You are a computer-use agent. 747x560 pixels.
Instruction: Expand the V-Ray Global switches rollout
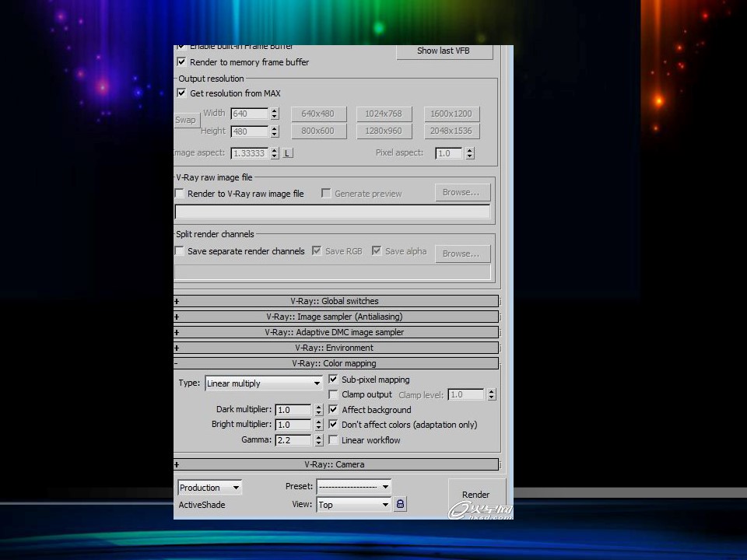[336, 301]
